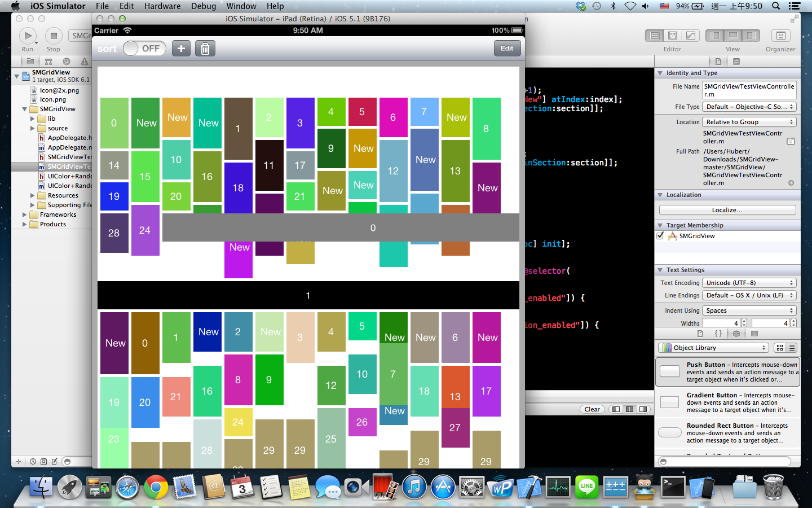
Task: Collapse the Localization section
Action: click(660, 195)
